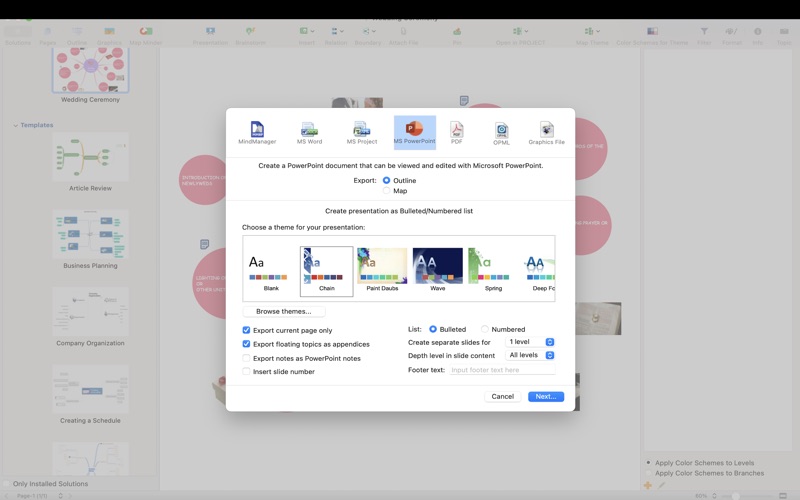
Task: Open the Outline toolbar icon
Action: [77, 36]
